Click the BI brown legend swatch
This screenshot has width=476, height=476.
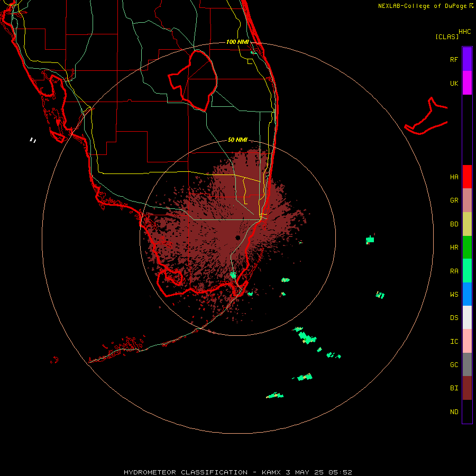pos(467,388)
